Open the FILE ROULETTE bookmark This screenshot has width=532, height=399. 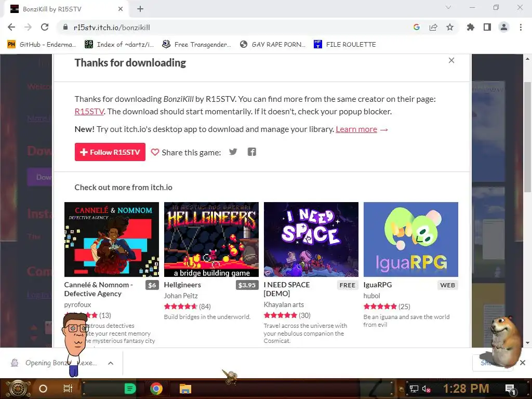[345, 45]
